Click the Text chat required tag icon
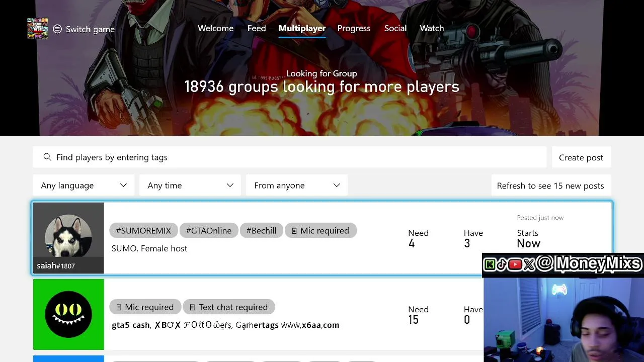This screenshot has height=362, width=644. point(193,307)
